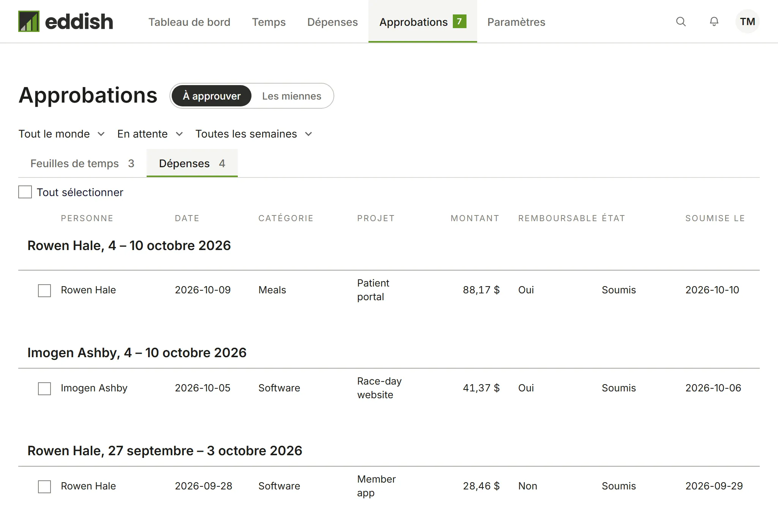The height and width of the screenshot is (532, 778).
Task: Open the Tout le monde filter dropdown
Action: (x=62, y=134)
